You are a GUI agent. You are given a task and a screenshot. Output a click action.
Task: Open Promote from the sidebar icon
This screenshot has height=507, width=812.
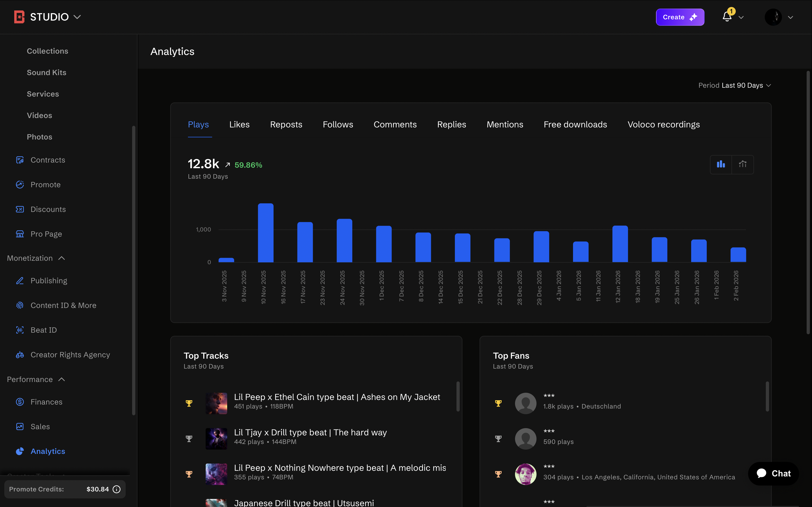[x=20, y=185]
